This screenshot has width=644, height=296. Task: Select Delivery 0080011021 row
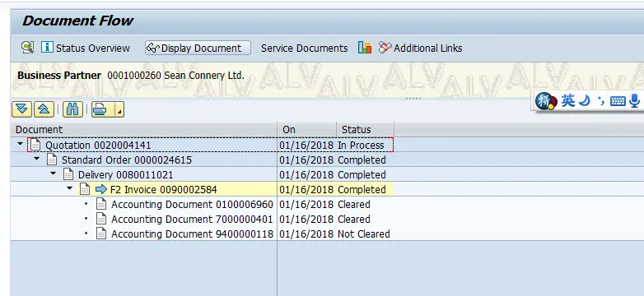pos(126,174)
